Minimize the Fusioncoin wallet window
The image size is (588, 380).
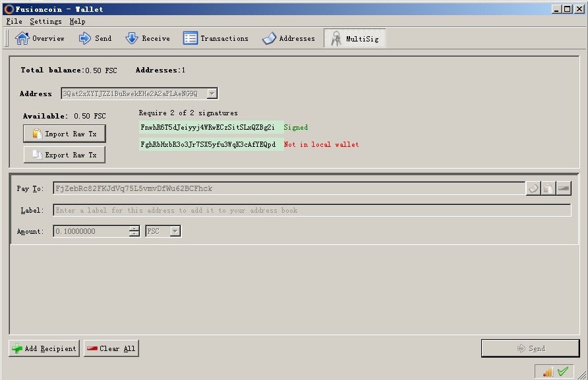click(556, 9)
